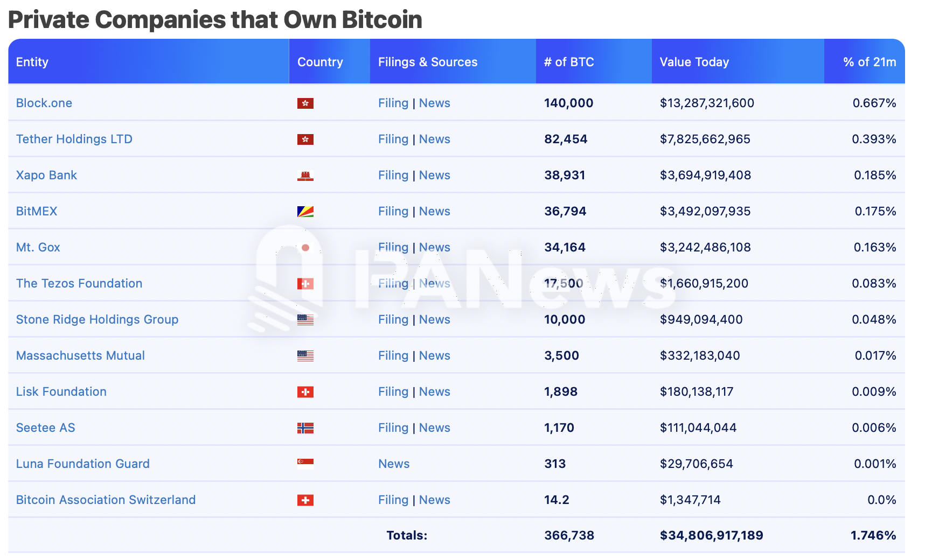Click the Value Today column header
Screen dimensions: 932x560
694,62
